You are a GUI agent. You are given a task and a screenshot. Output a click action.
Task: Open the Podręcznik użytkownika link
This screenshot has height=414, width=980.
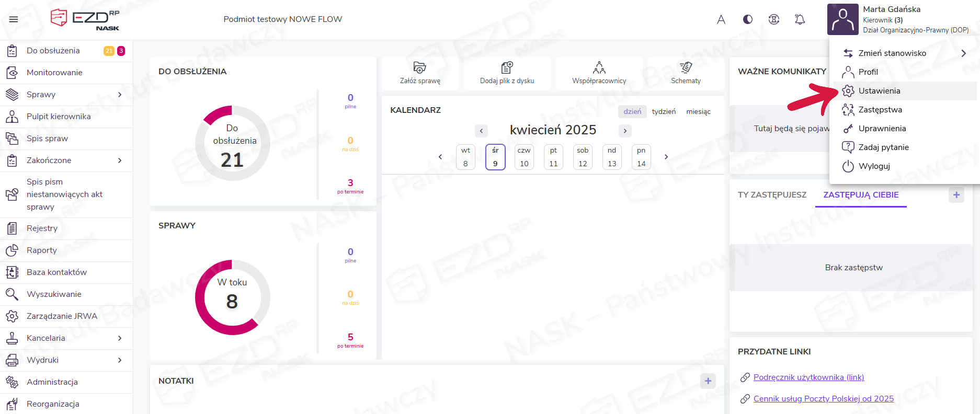[x=808, y=377]
